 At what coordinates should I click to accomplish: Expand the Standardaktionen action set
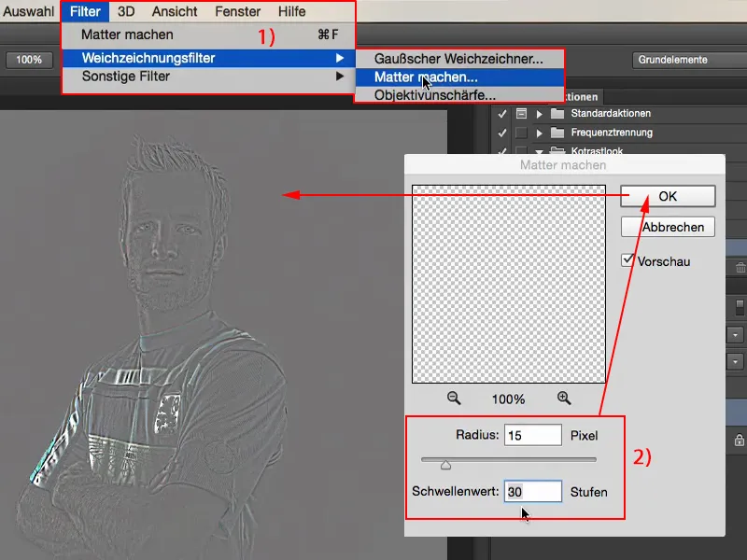pos(540,114)
